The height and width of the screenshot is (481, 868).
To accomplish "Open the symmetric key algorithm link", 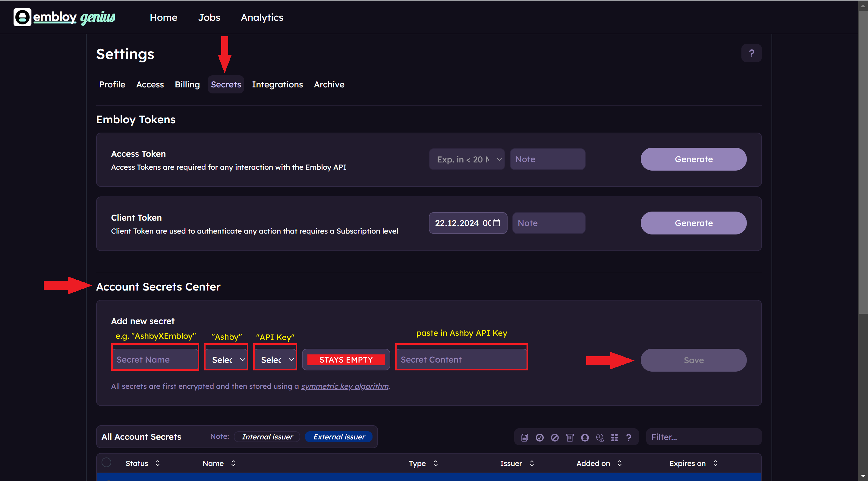I will pyautogui.click(x=345, y=386).
